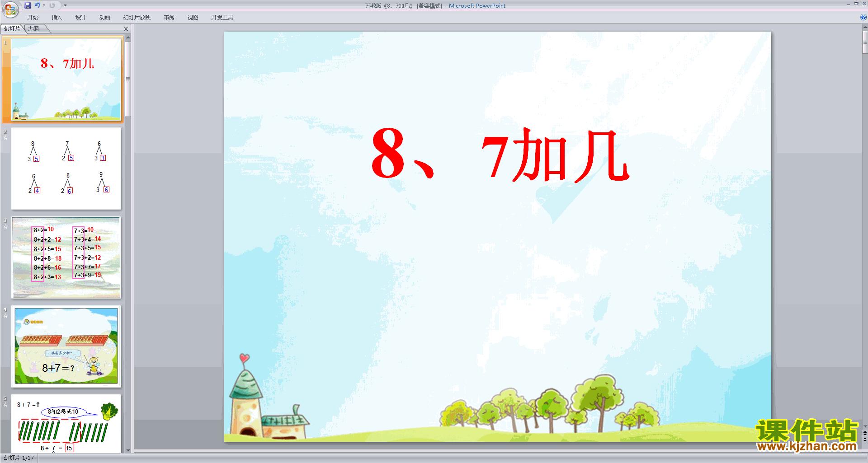Click the Undo arrow icon
This screenshot has height=463, width=868.
click(38, 5)
